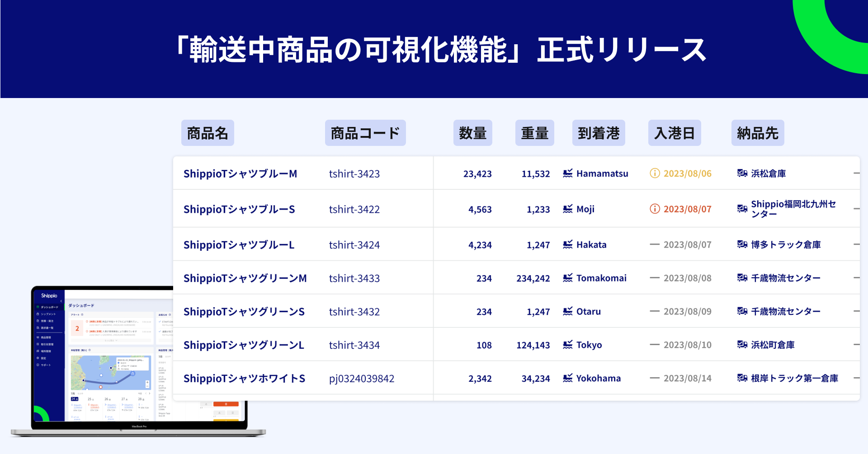The image size is (868, 454).
Task: Click the truck icon beside 浜松町倉庫
Action: tap(742, 345)
